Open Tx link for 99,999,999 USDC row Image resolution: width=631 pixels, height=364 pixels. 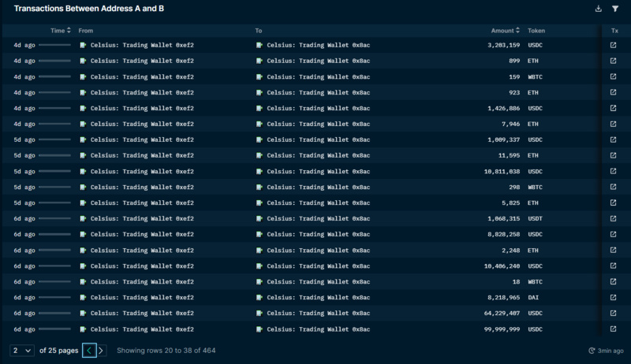tap(614, 329)
